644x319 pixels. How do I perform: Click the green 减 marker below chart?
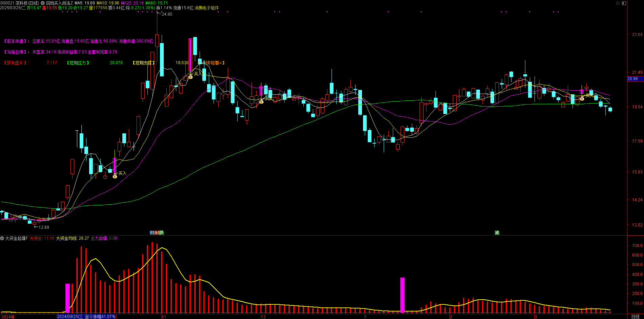pyautogui.click(x=497, y=232)
